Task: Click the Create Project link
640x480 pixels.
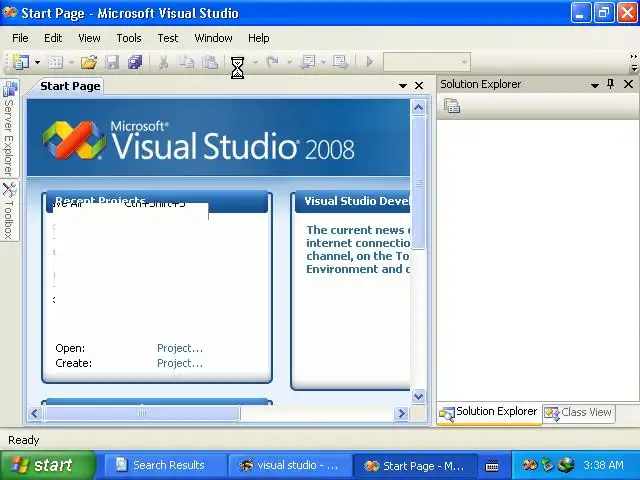Action: tap(180, 363)
